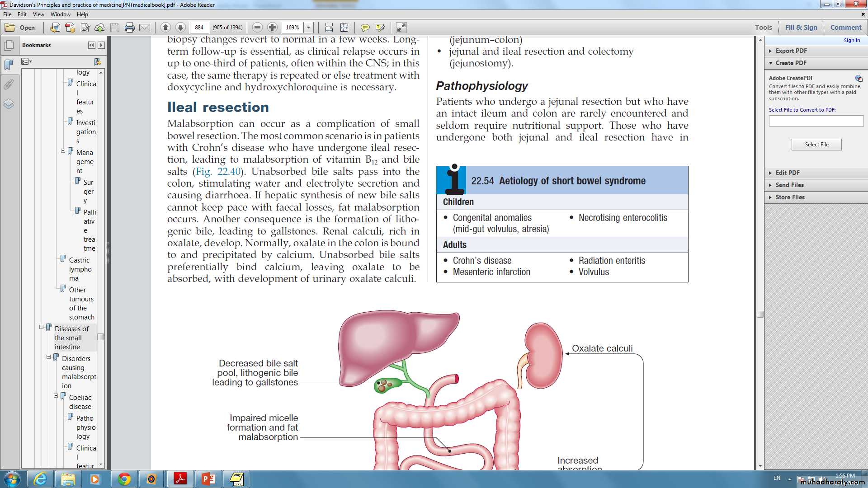Add sticky note comment tool

(365, 28)
